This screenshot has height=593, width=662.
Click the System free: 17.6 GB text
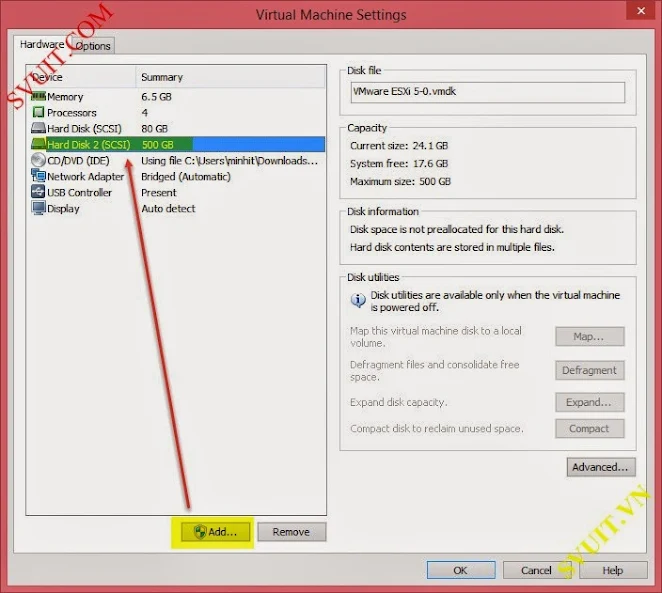(399, 163)
